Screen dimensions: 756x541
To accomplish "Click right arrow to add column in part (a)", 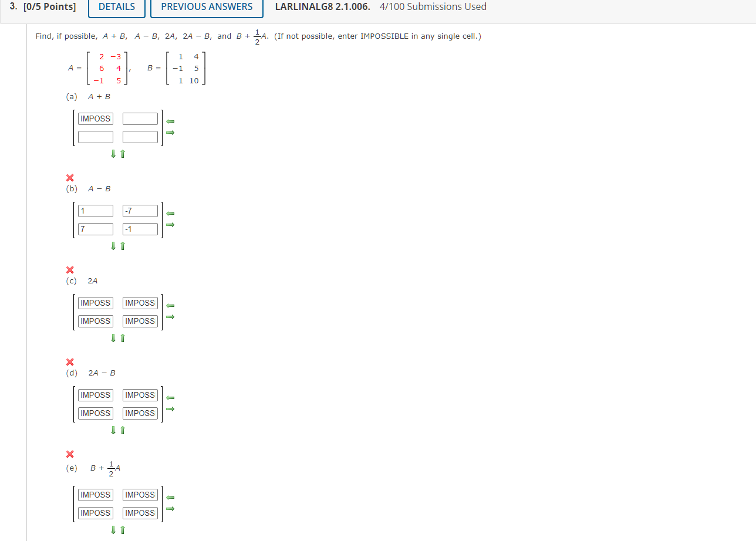I will pyautogui.click(x=170, y=133).
